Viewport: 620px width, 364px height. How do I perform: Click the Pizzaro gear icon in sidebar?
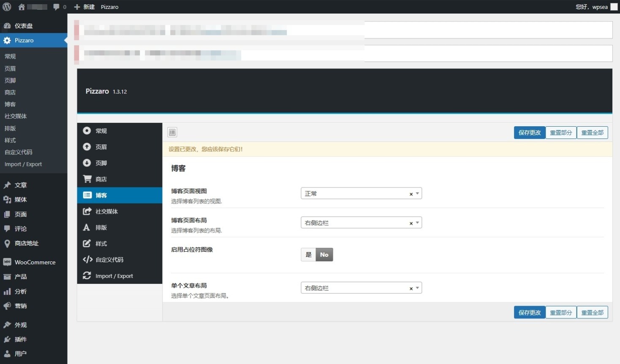point(7,41)
